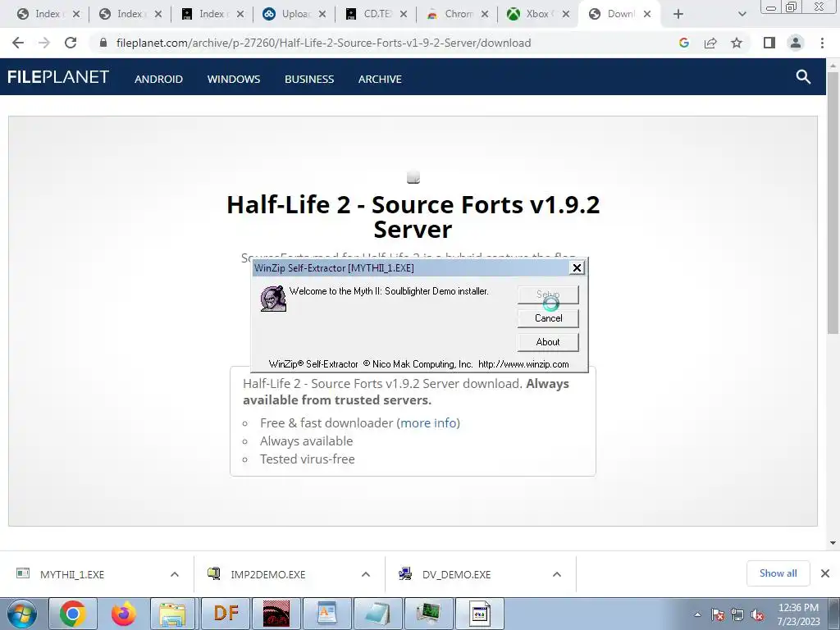The width and height of the screenshot is (840, 630).
Task: Open Chrome three-dot menu
Action: pyautogui.click(x=822, y=43)
